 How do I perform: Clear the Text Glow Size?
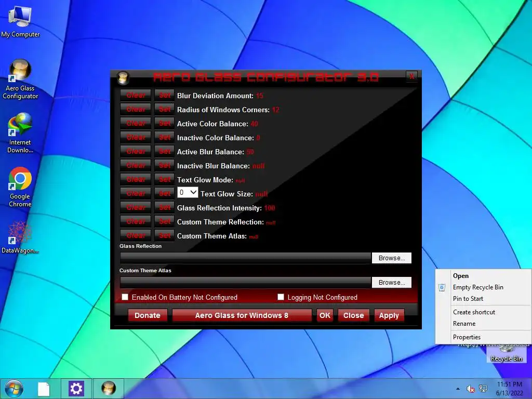coord(136,193)
